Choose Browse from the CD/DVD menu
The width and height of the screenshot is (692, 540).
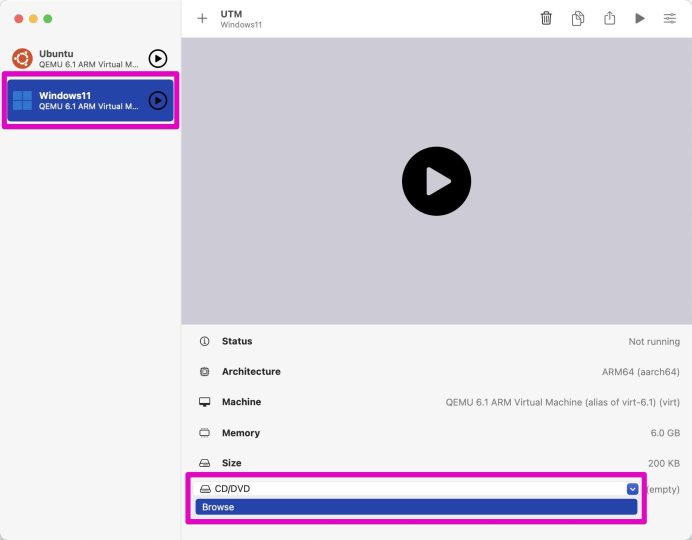click(416, 507)
